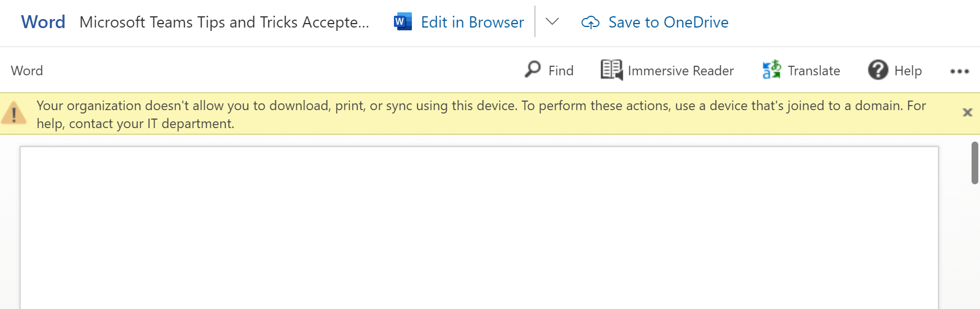Choose the Translate text label
The image size is (980, 309).
pos(814,71)
